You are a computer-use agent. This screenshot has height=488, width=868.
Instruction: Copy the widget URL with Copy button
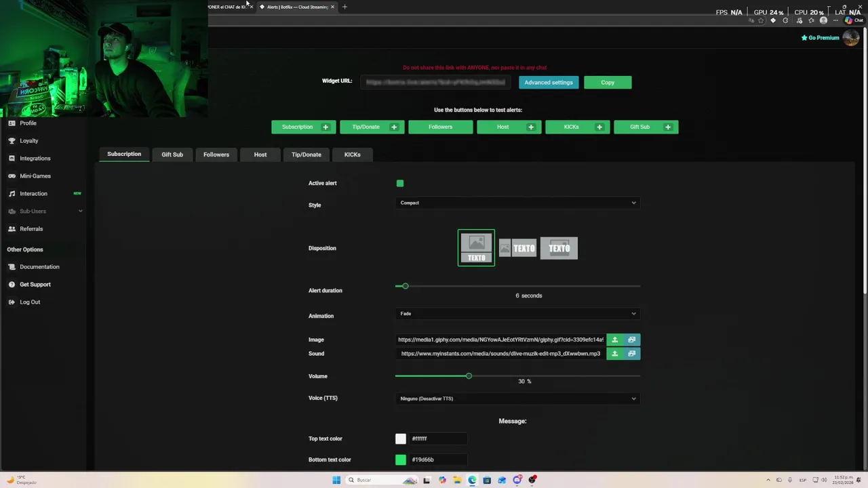[608, 83]
